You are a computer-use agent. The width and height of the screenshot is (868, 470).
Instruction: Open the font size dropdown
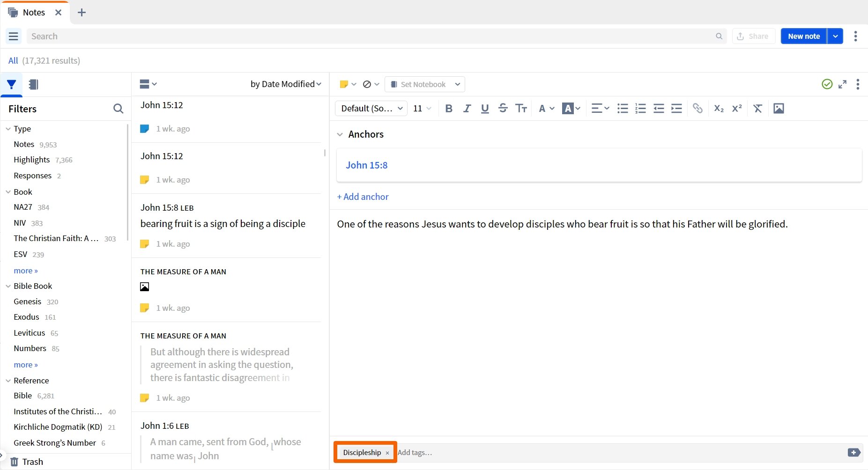coord(422,108)
